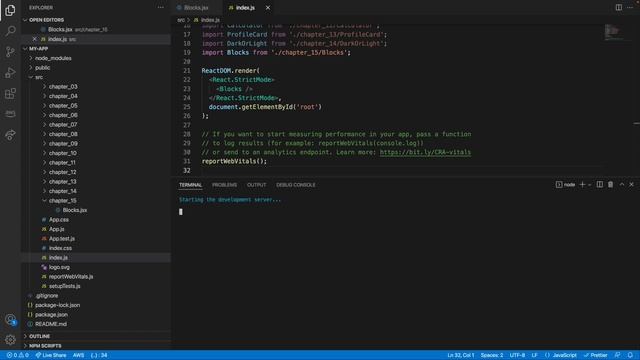This screenshot has height=360, width=640.
Task: Open the feedback icon in status bar
Action: click(618, 355)
